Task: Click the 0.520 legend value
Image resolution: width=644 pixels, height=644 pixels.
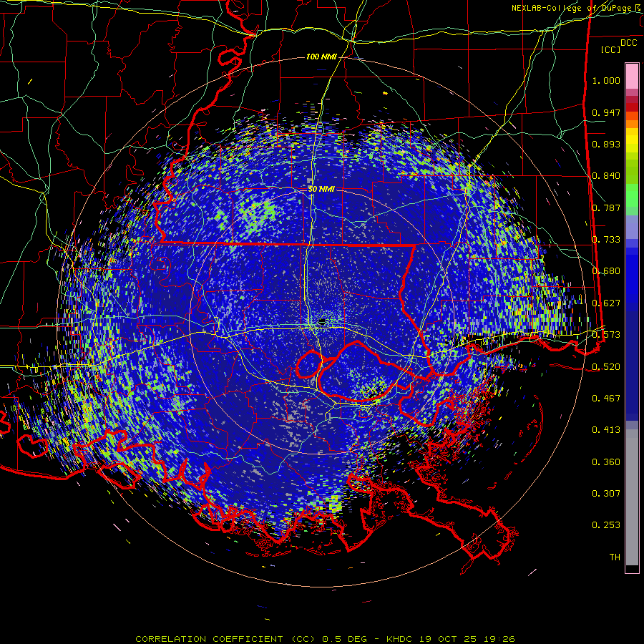Action: (x=606, y=366)
